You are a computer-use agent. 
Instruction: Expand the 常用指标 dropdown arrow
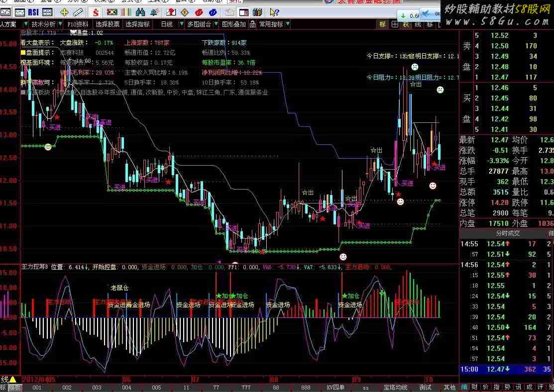tap(288, 24)
